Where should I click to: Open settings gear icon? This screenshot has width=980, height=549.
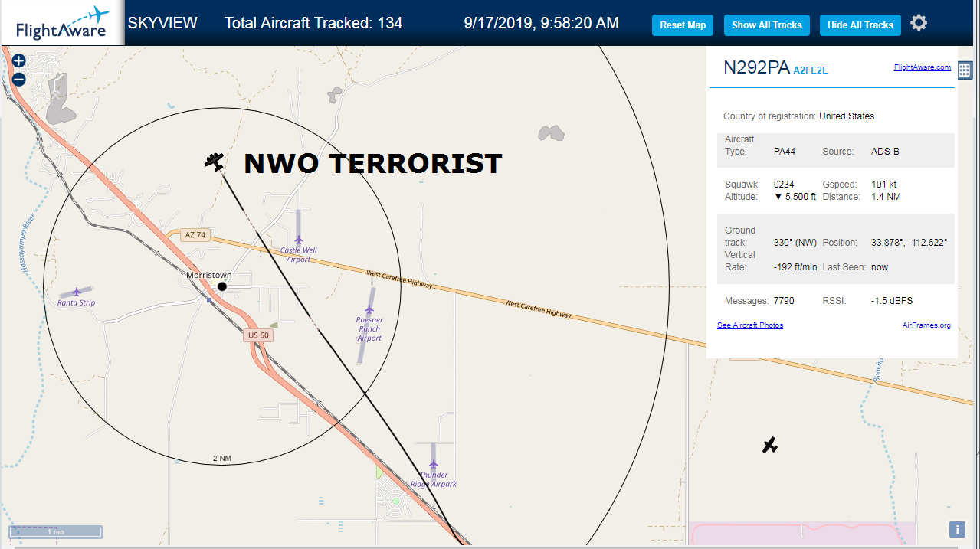pyautogui.click(x=919, y=23)
